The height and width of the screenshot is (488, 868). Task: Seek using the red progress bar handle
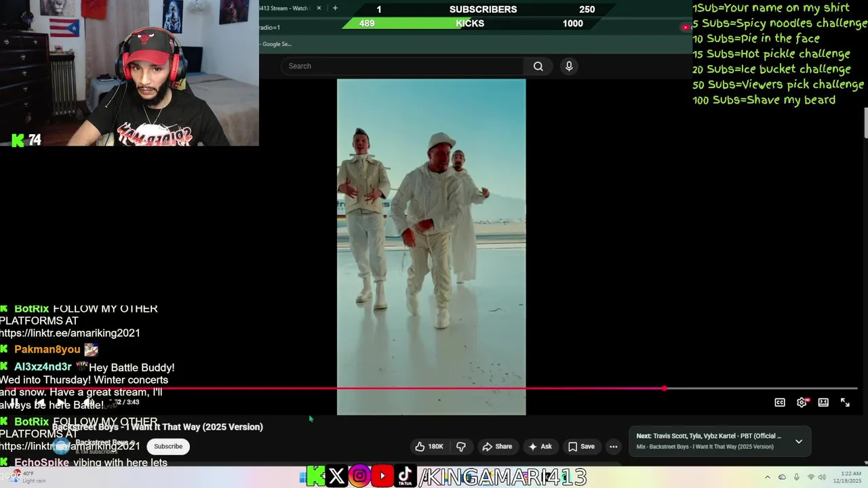click(664, 388)
